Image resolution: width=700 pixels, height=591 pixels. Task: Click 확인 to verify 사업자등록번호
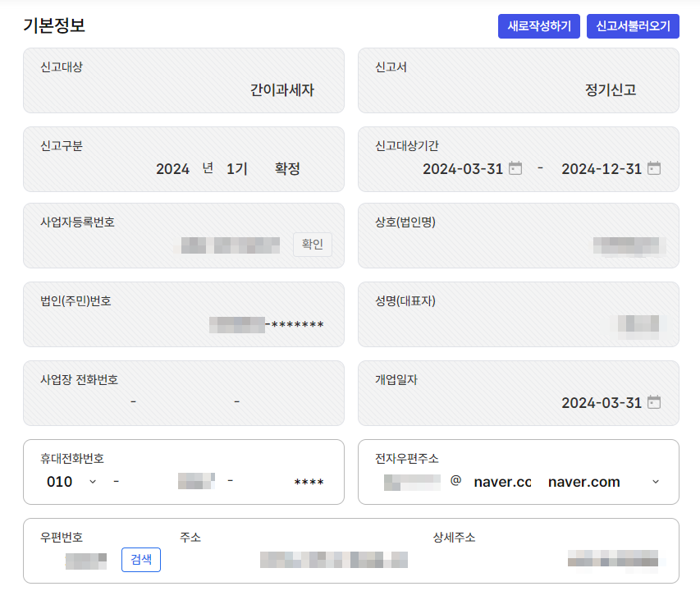(x=312, y=245)
